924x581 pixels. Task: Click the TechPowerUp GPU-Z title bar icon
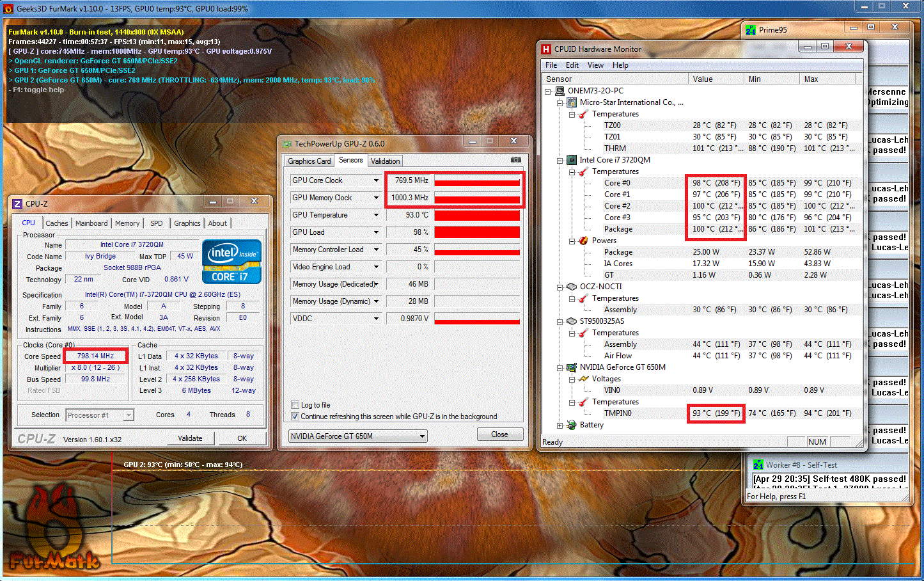286,144
